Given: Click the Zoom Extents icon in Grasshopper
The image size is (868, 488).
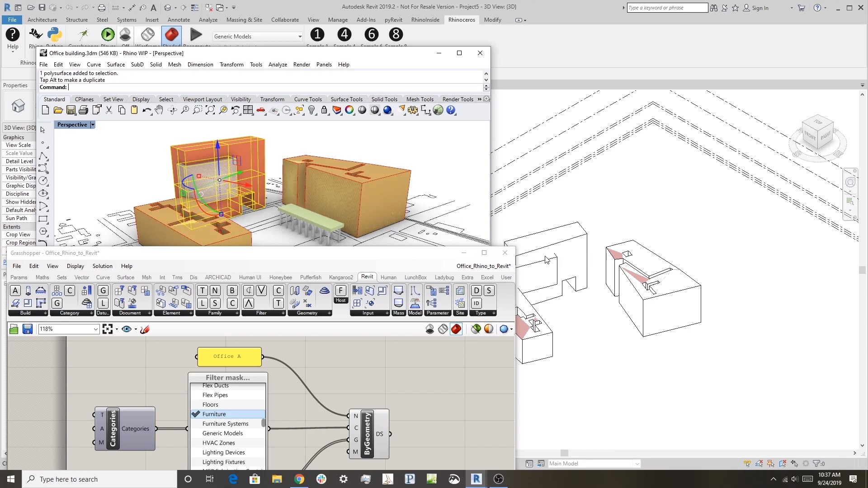Looking at the screenshot, I should pyautogui.click(x=107, y=329).
